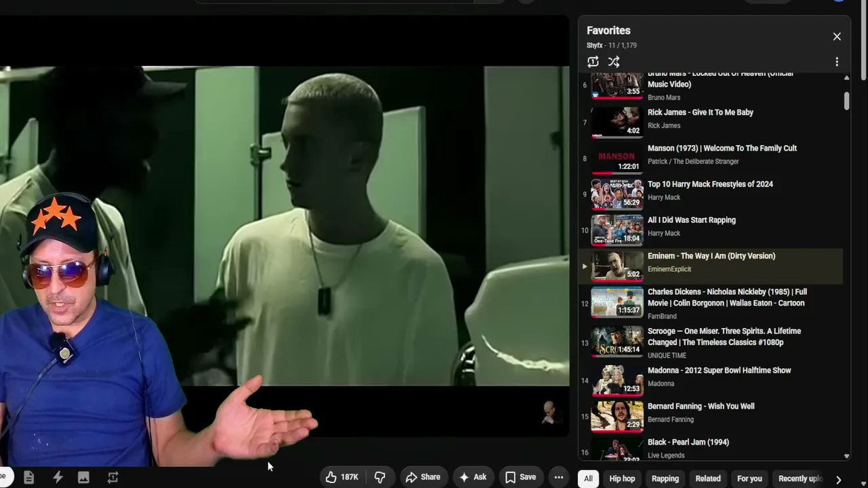Show more topic chips with the right arrow
The height and width of the screenshot is (488, 868).
[x=839, y=479]
